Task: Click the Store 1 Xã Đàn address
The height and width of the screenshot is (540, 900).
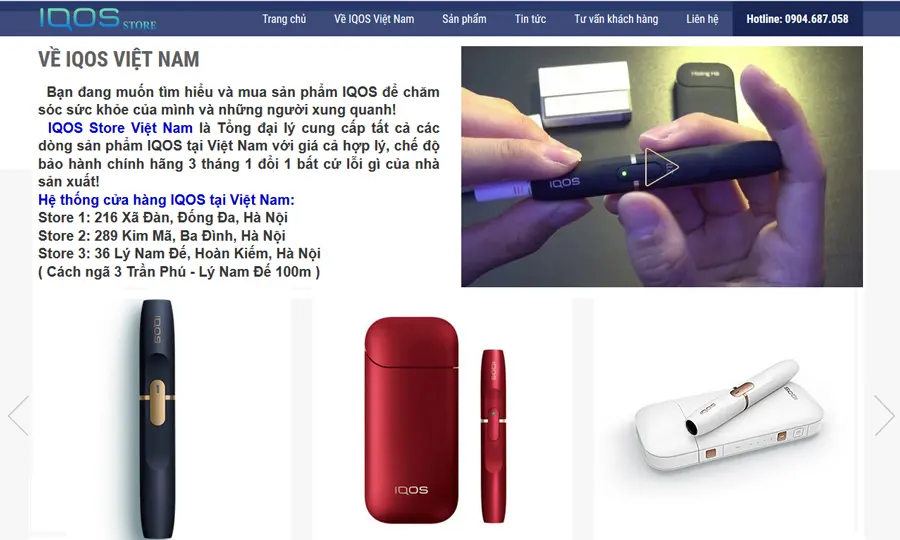Action: click(x=163, y=217)
